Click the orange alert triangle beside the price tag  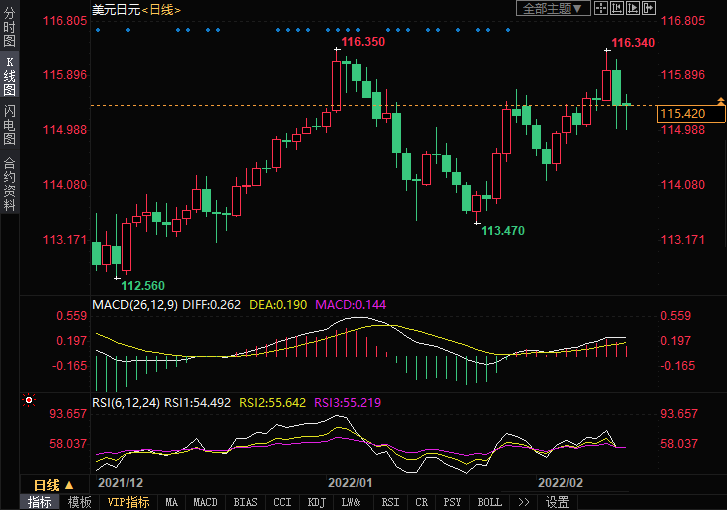point(720,101)
